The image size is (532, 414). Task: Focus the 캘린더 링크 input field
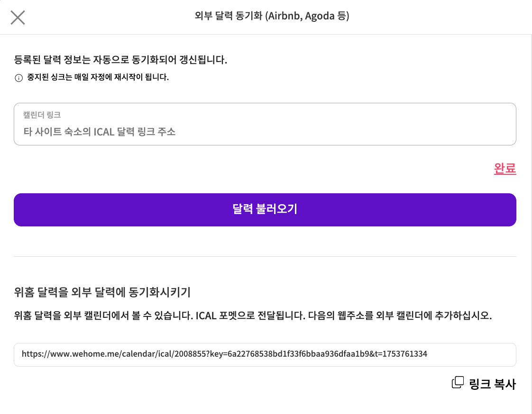[x=265, y=124]
